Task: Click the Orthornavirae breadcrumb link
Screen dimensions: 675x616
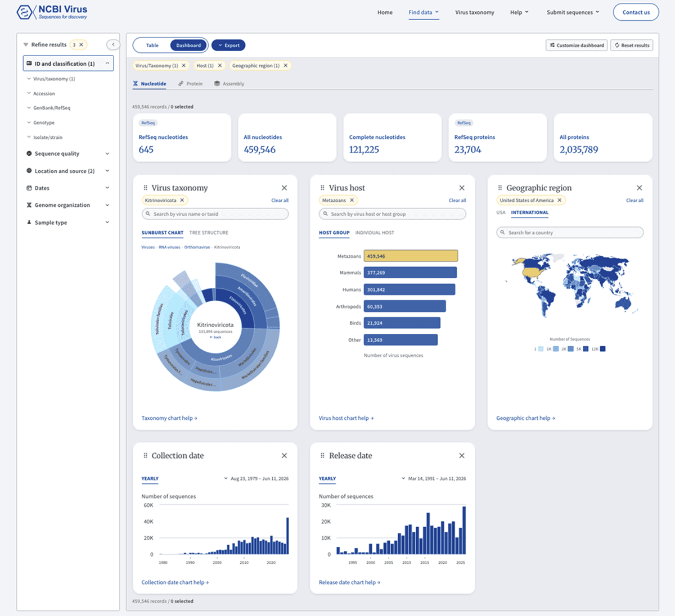Action: pyautogui.click(x=197, y=247)
